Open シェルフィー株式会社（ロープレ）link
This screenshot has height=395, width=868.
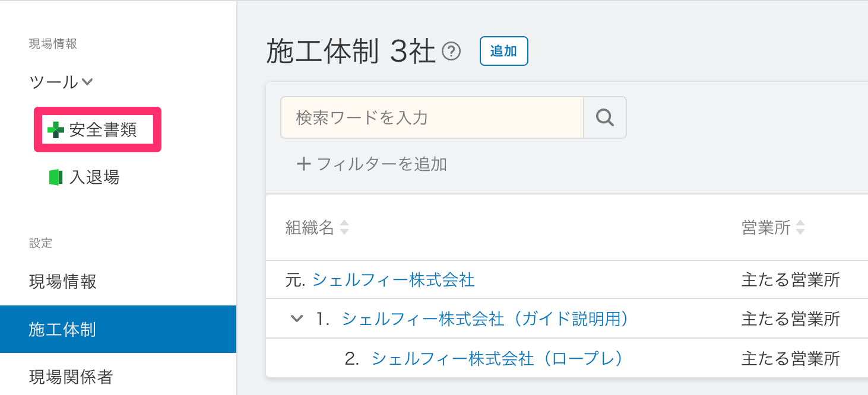pyautogui.click(x=497, y=358)
